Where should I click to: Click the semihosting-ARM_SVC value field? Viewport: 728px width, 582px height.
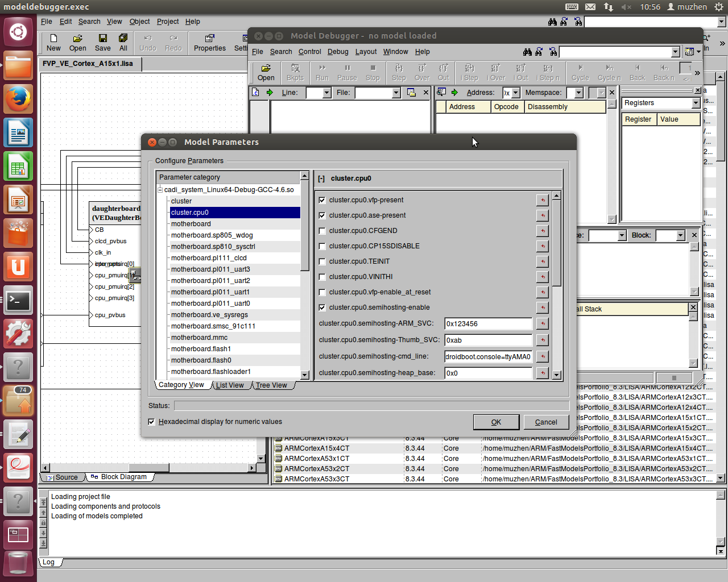[x=488, y=324]
